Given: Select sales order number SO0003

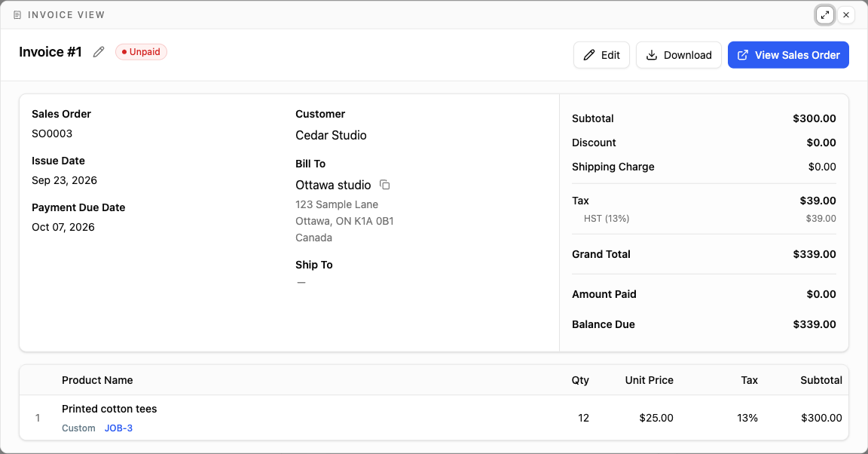Looking at the screenshot, I should [x=52, y=133].
